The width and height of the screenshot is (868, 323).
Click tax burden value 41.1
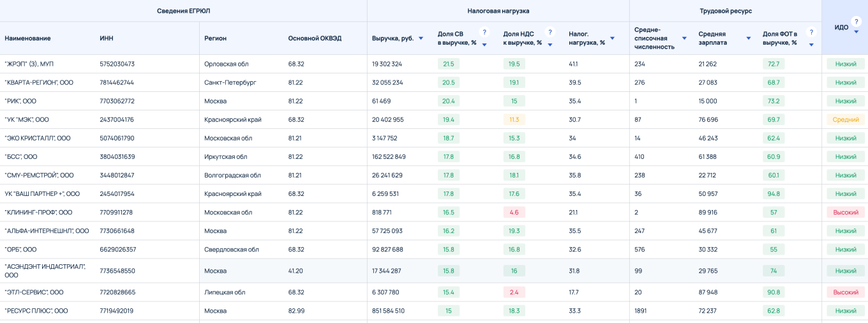click(x=574, y=64)
